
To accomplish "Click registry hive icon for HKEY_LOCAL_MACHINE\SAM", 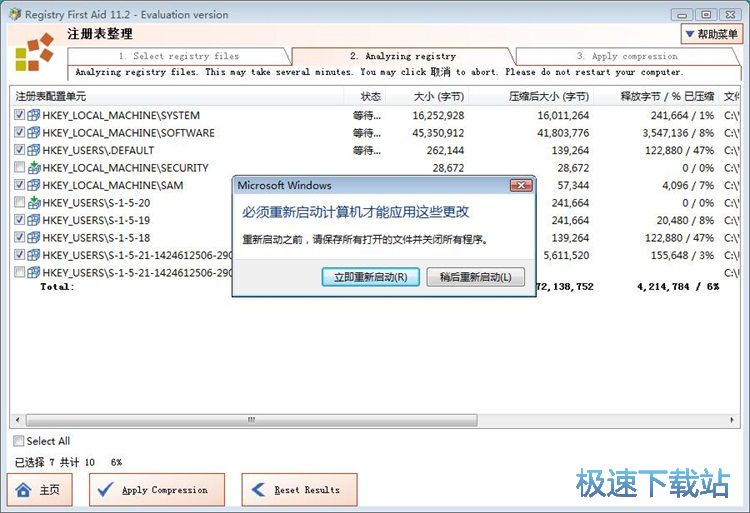I will [x=33, y=185].
